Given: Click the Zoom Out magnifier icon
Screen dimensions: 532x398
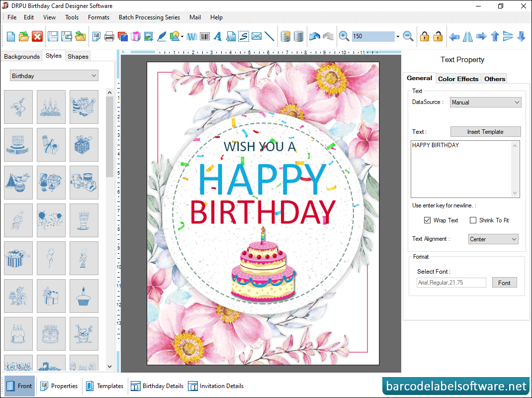Looking at the screenshot, I should pyautogui.click(x=408, y=36).
